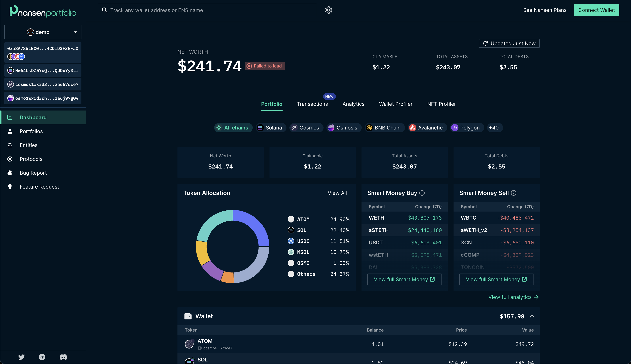
Task: Open Nansen's Discord from the footer
Action: point(63,357)
